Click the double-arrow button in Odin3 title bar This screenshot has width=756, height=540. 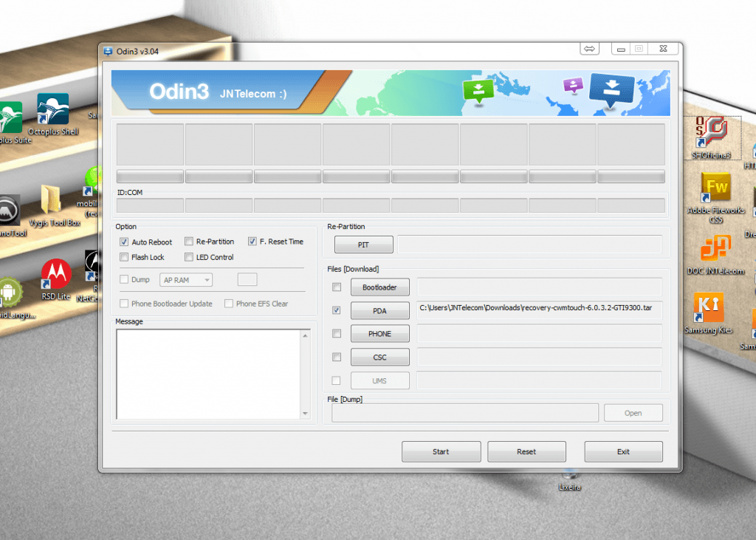tap(589, 49)
